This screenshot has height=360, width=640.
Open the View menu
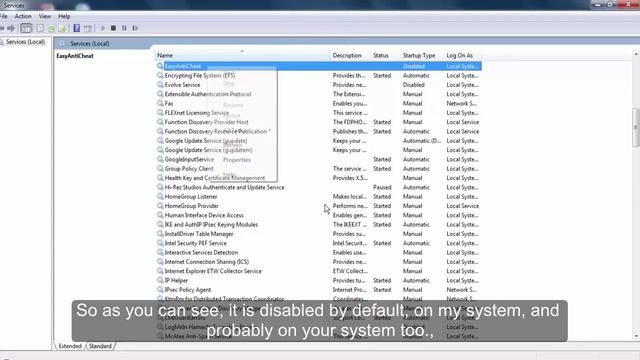45,16
